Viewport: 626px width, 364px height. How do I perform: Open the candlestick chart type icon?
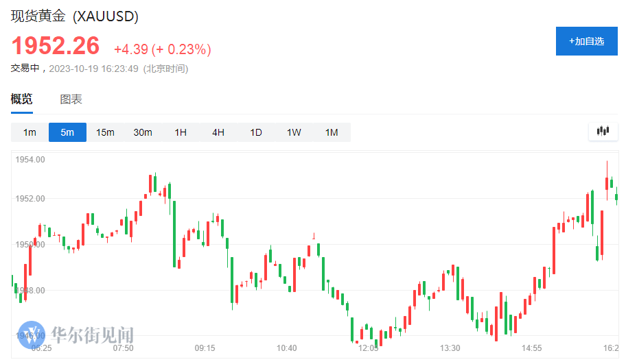click(x=603, y=131)
